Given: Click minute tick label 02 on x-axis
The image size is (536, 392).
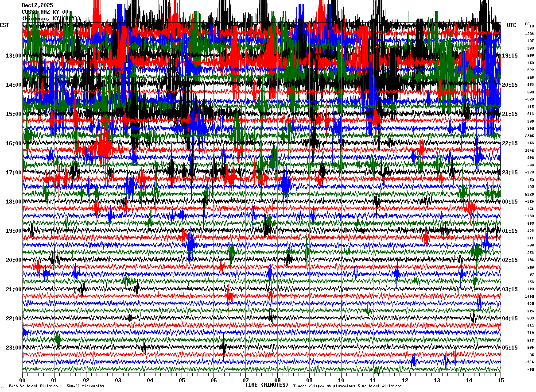Looking at the screenshot, I should (86, 380).
